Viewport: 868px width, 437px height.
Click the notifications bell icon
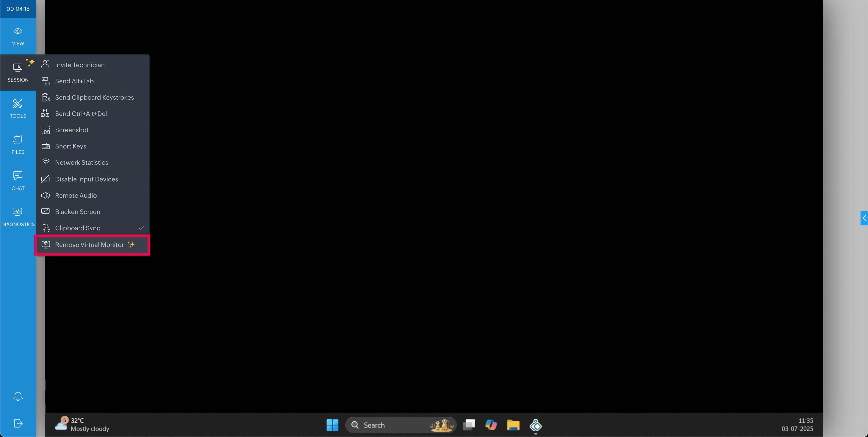[x=18, y=396]
